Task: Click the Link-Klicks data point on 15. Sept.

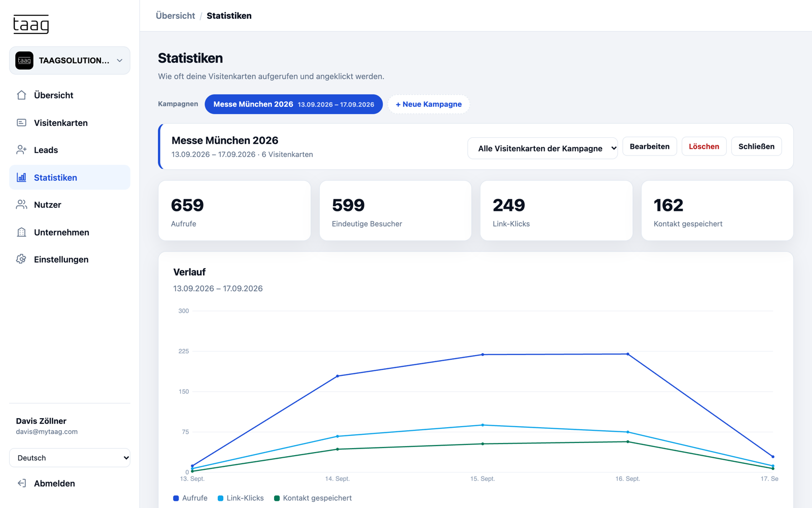Action: [x=483, y=425]
